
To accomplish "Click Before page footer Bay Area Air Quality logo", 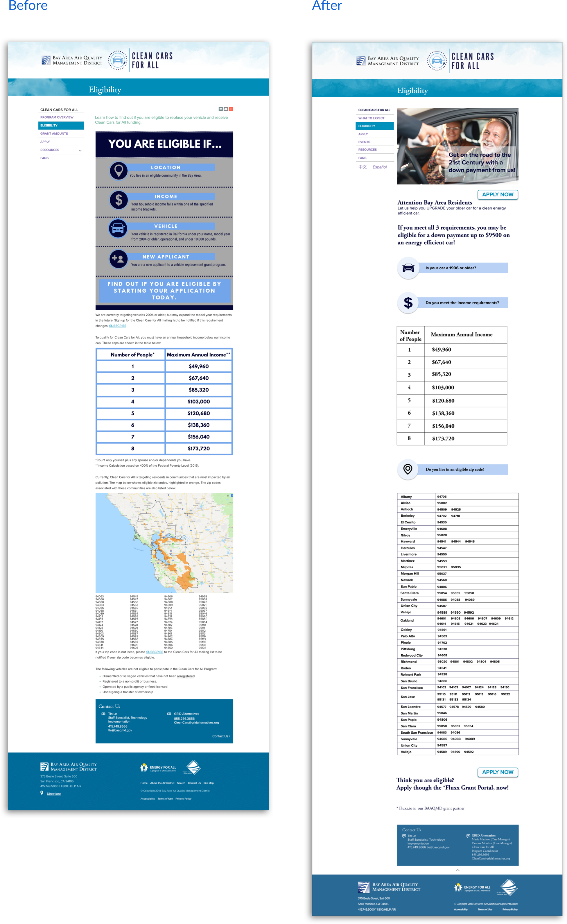I will point(69,767).
